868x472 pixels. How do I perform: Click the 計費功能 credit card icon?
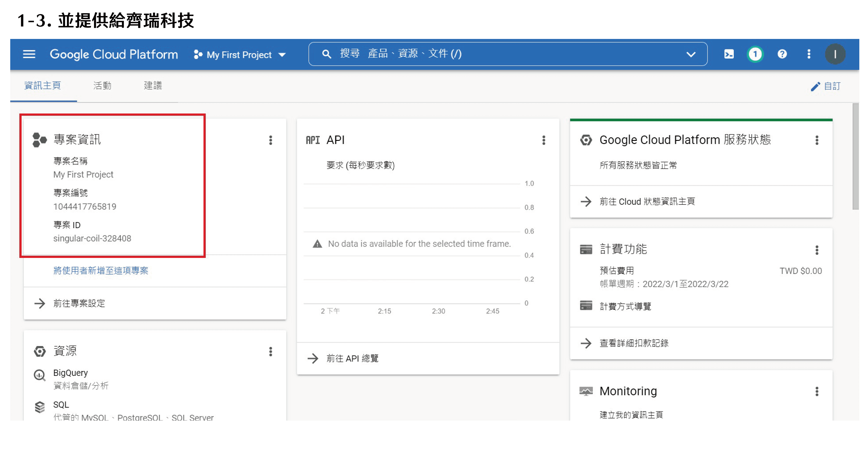[586, 250]
